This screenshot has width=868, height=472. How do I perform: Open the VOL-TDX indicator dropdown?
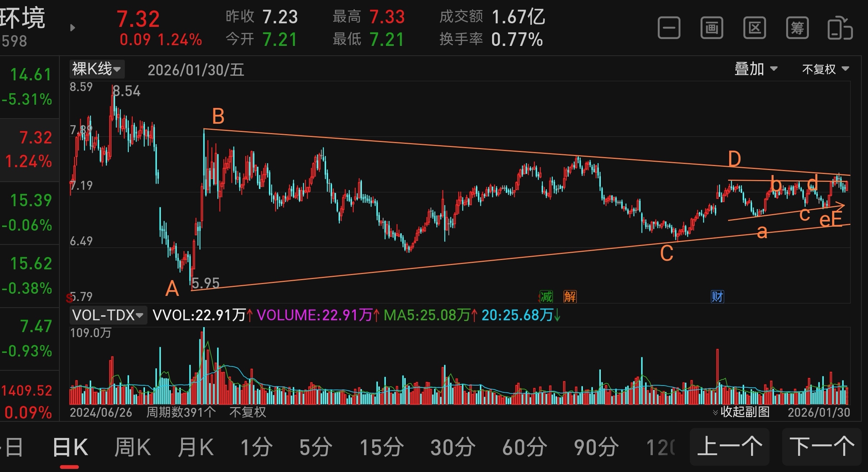pyautogui.click(x=108, y=315)
